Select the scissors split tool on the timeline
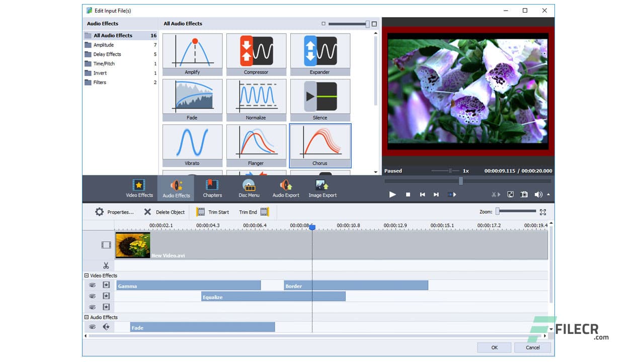 [107, 265]
